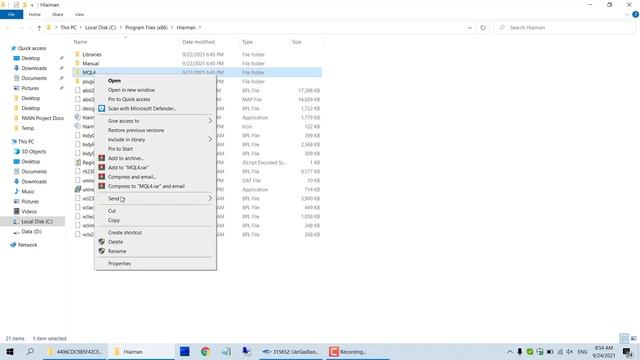Click WinRAR icon beside Add to MQL4.rar
Image resolution: width=640 pixels, height=360 pixels.
[102, 167]
